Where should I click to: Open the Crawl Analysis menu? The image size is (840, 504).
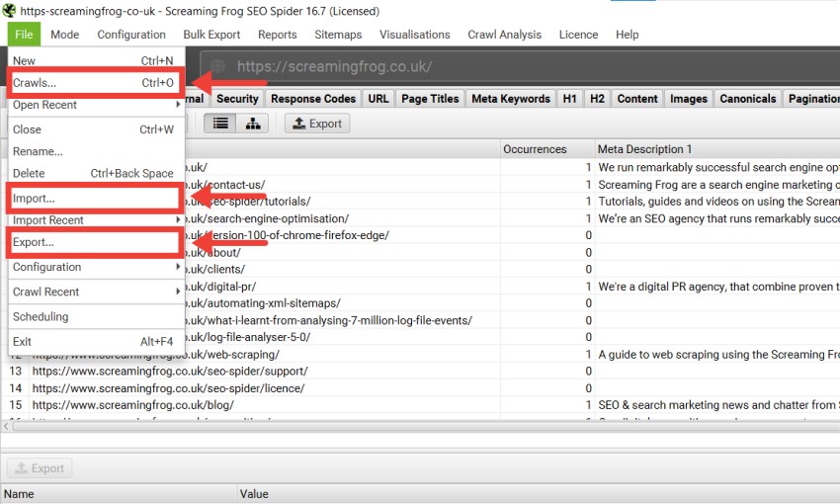coord(505,35)
